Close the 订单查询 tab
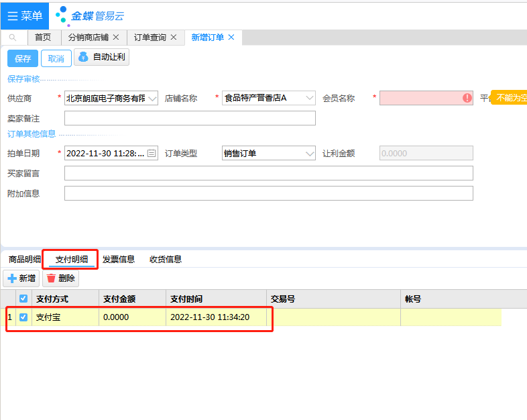This screenshot has width=527, height=420. [x=174, y=38]
